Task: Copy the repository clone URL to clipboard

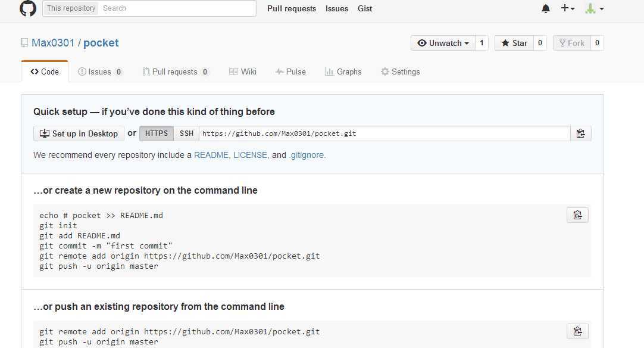Action: coord(581,133)
